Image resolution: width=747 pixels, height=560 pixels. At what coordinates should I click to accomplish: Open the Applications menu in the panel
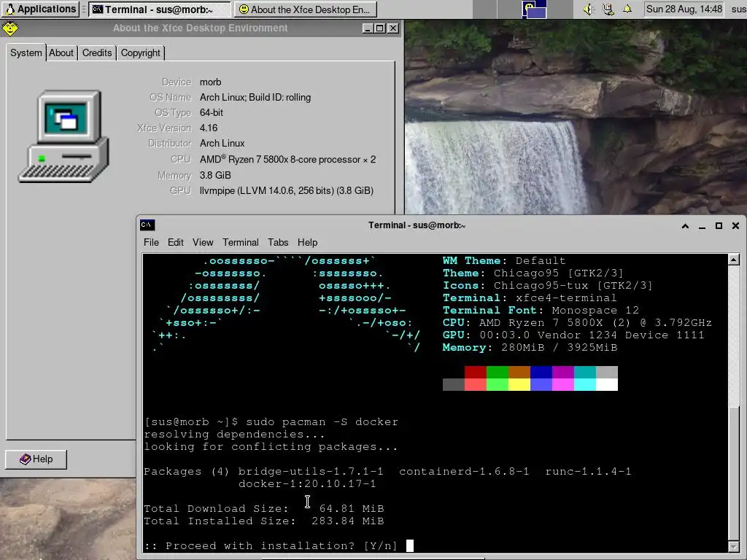[x=40, y=9]
